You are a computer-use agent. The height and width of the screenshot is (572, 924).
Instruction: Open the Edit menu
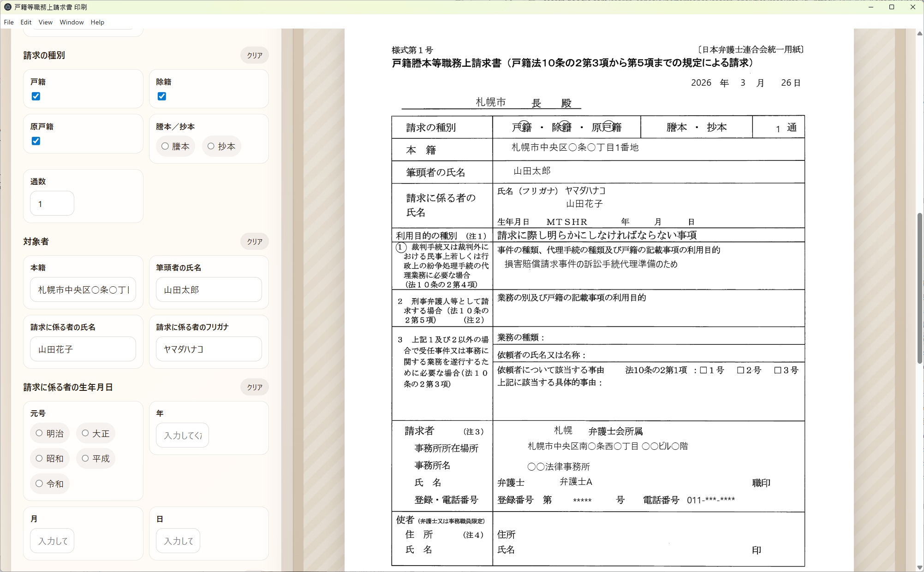(x=26, y=22)
